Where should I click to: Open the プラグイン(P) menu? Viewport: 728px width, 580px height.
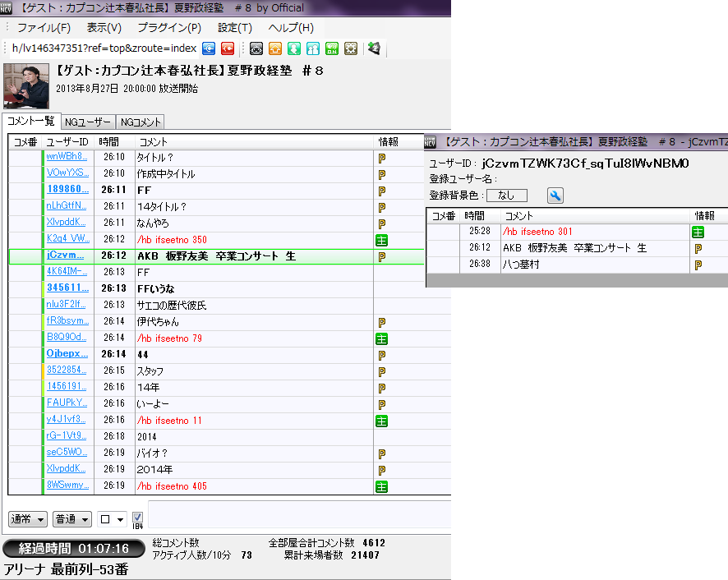point(169,28)
